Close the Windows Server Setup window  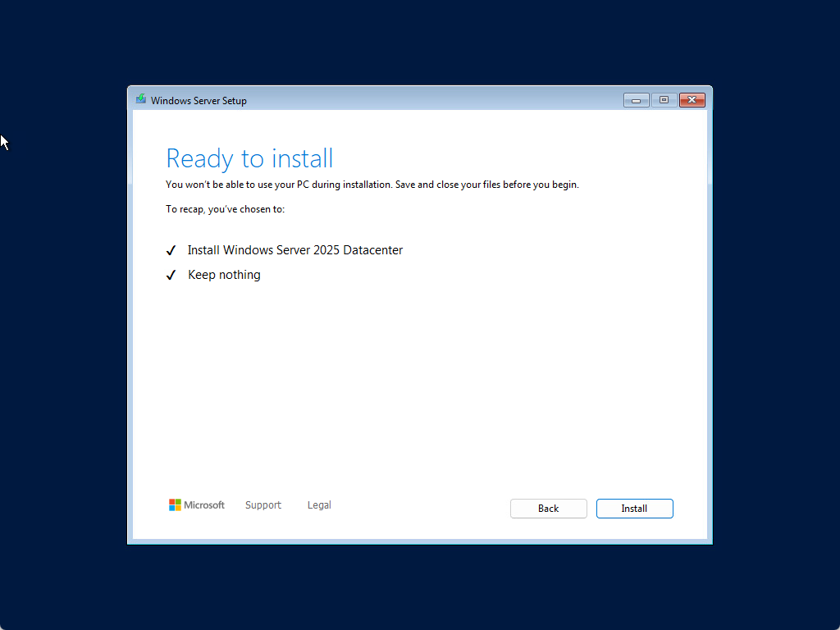[x=692, y=100]
